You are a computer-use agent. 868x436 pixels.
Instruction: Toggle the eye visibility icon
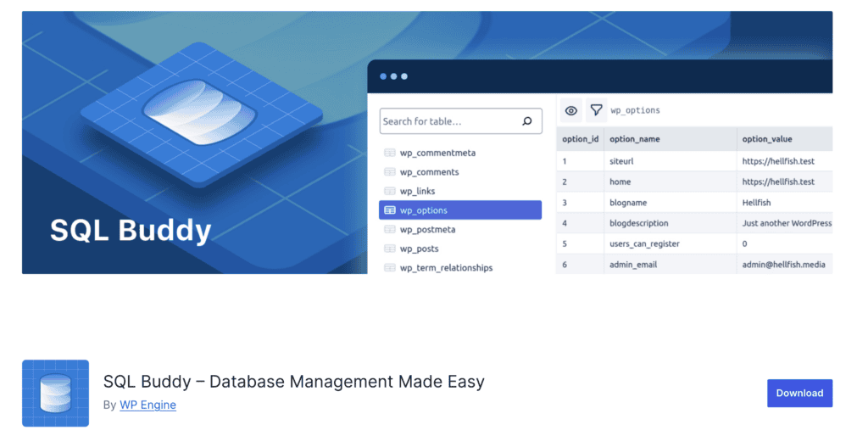tap(570, 111)
